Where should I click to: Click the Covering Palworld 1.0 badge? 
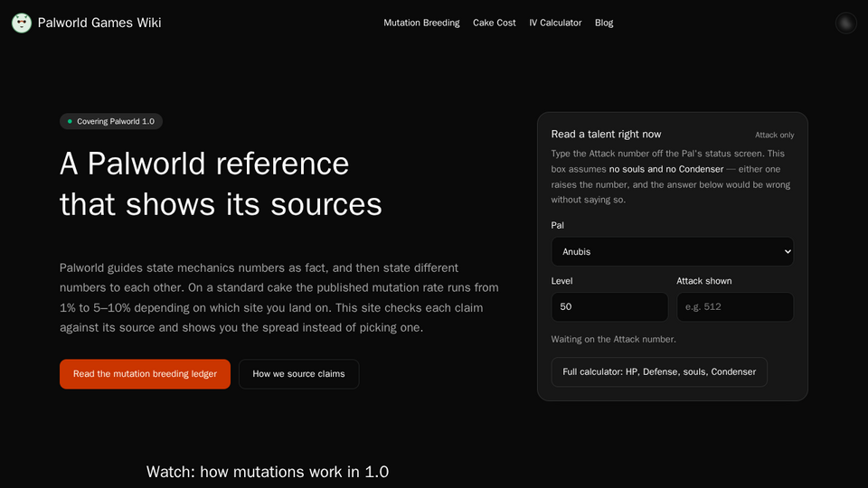pyautogui.click(x=110, y=121)
